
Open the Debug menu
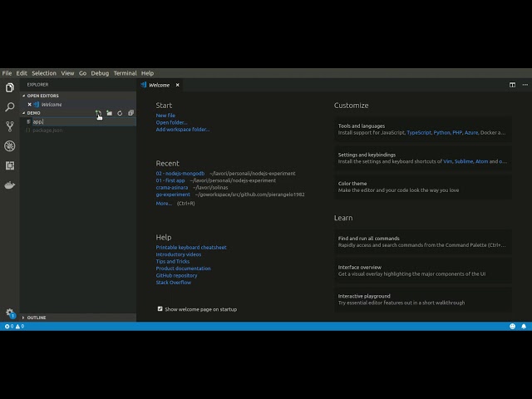(x=100, y=73)
